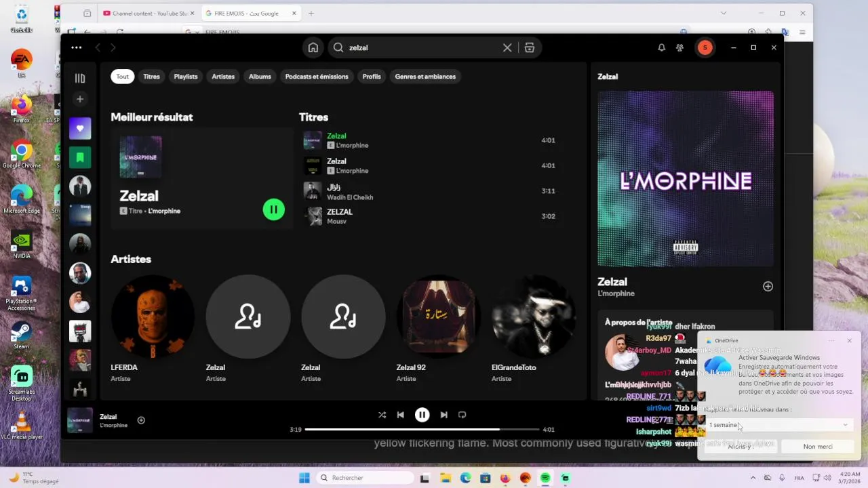Create a playlist with the sidebar plus icon

(80, 99)
